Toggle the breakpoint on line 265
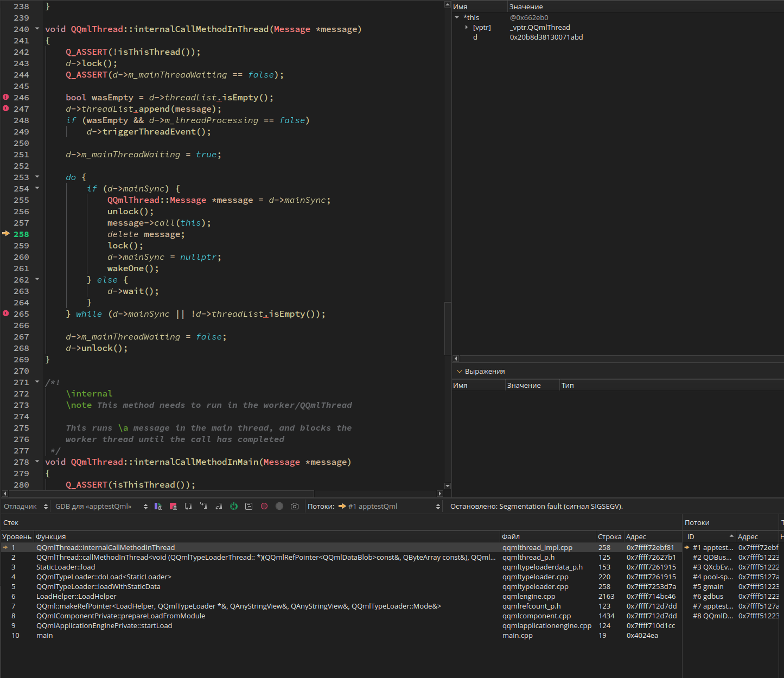The height and width of the screenshot is (678, 784). pos(6,314)
